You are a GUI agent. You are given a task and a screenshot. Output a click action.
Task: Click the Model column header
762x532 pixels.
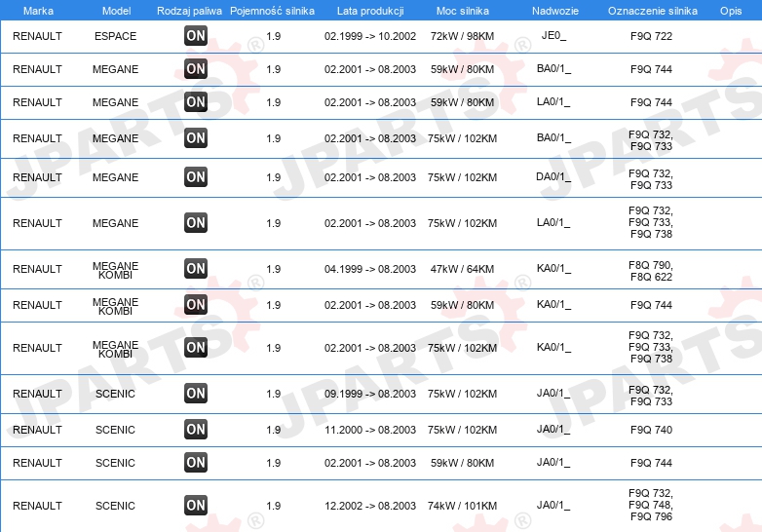click(116, 11)
